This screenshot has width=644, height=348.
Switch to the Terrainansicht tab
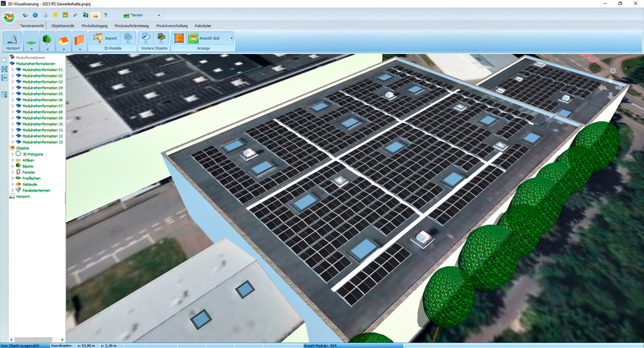pos(32,25)
